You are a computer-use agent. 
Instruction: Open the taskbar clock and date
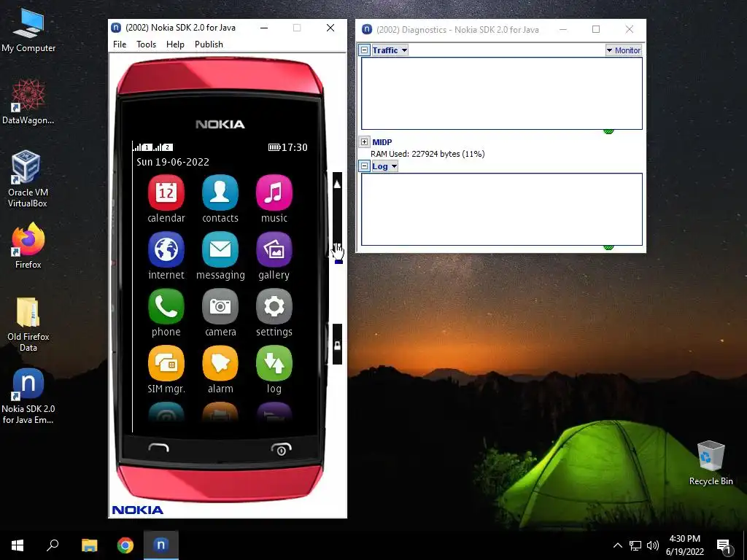[684, 545]
